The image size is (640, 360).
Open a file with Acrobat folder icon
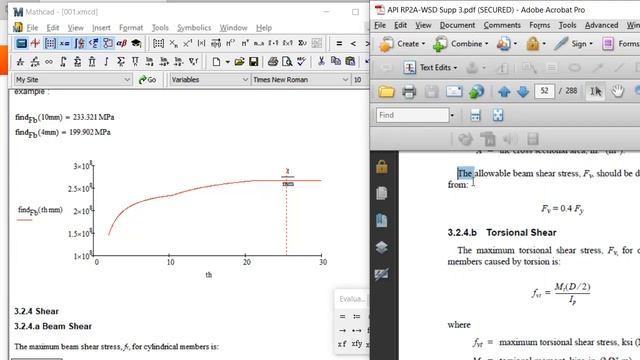tap(386, 91)
